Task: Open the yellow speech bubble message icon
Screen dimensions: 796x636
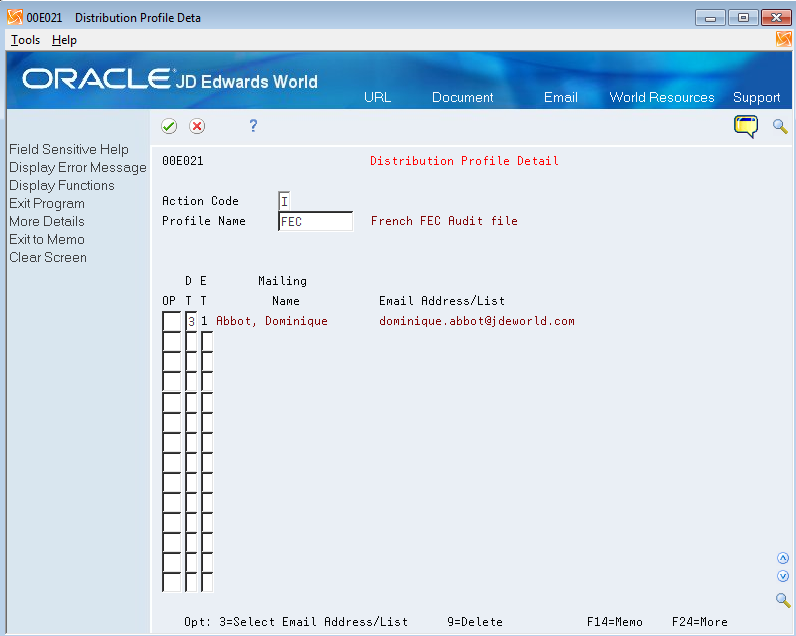Action: pyautogui.click(x=746, y=126)
